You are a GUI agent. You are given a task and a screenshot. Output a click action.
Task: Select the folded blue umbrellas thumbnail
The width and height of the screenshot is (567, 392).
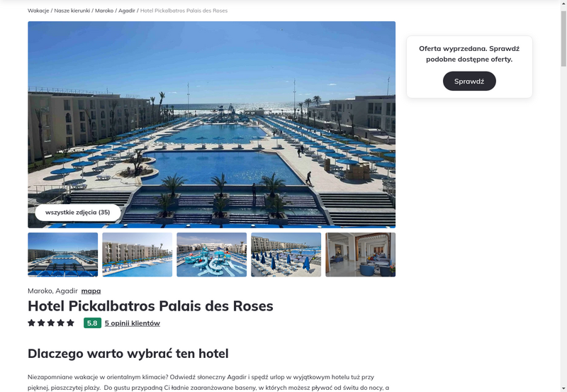coord(286,254)
